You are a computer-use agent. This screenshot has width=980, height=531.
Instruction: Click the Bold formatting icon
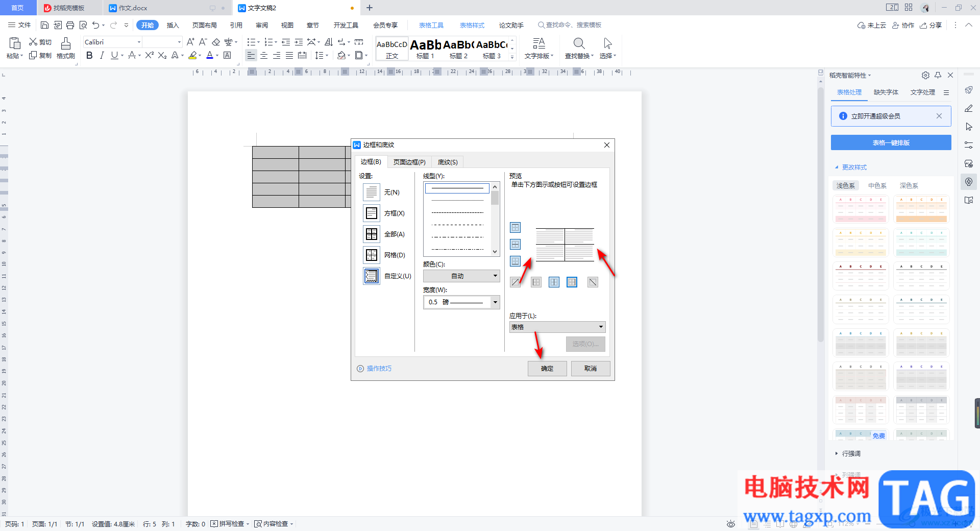click(89, 55)
